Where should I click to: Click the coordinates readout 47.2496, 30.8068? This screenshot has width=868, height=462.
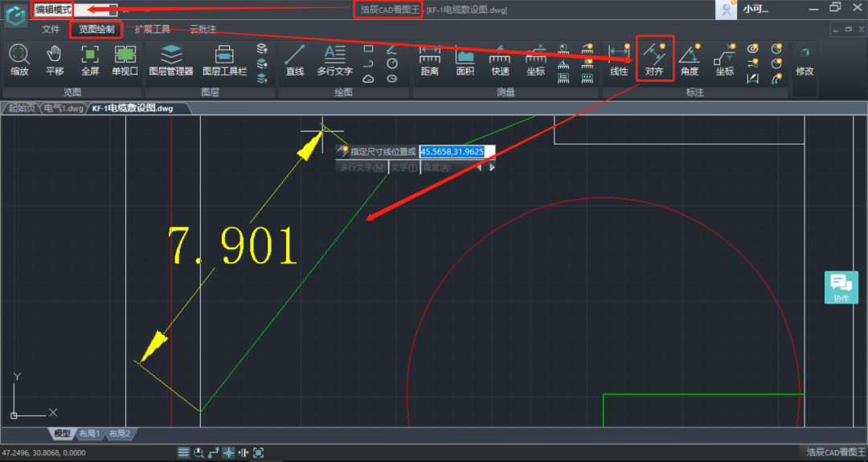coord(43,452)
